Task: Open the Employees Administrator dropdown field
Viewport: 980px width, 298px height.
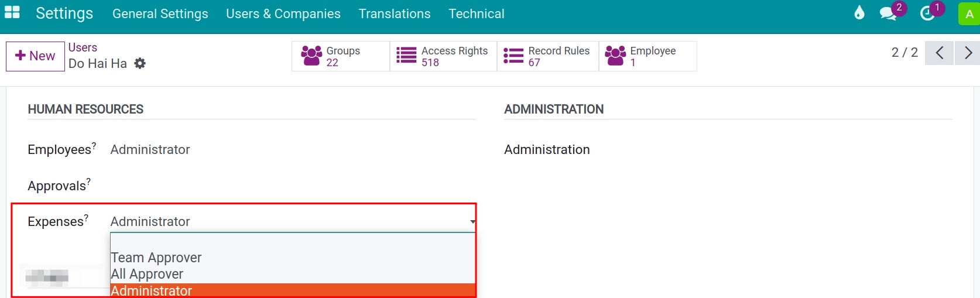Action: coord(293,150)
